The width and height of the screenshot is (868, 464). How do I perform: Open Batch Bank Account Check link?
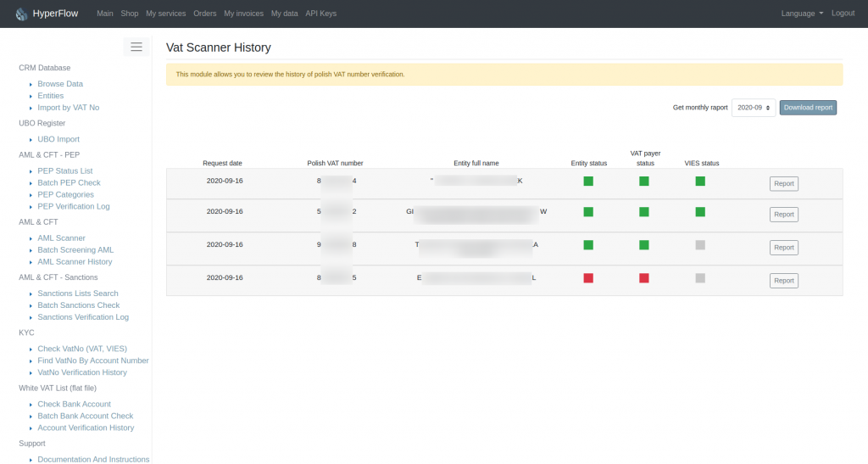pyautogui.click(x=86, y=416)
